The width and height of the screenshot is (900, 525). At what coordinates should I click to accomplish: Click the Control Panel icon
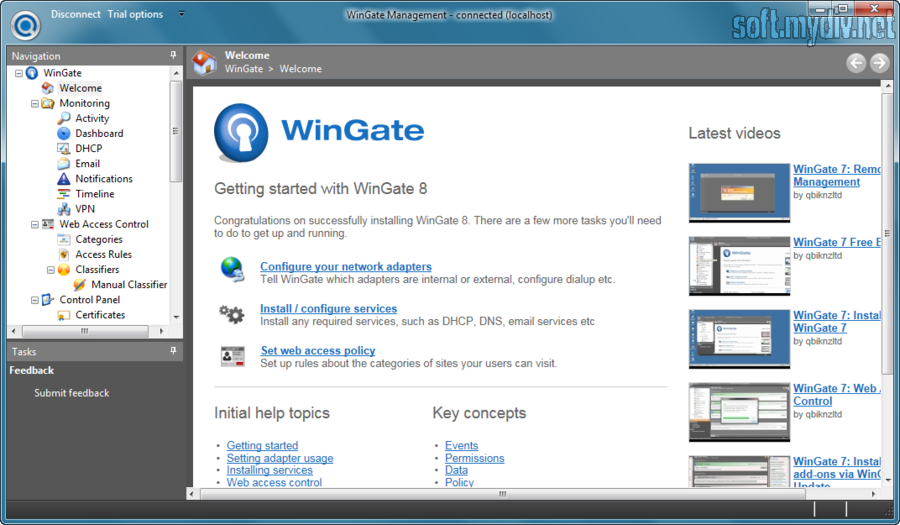point(48,300)
